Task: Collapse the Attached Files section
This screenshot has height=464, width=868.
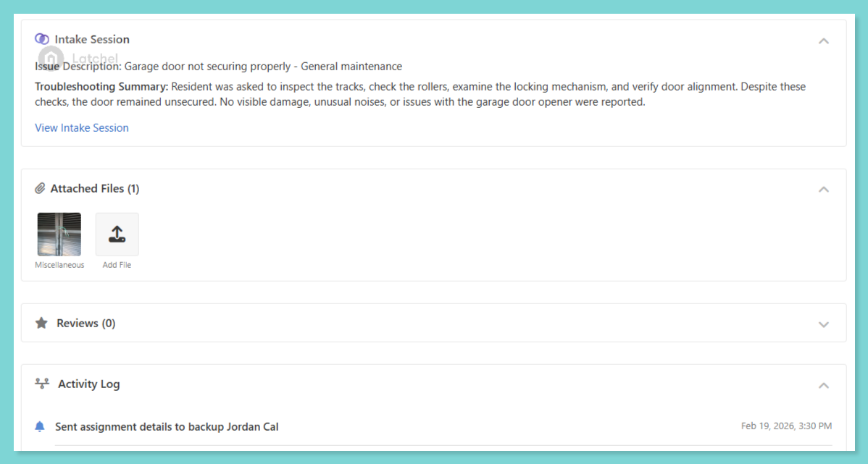Action: [824, 189]
